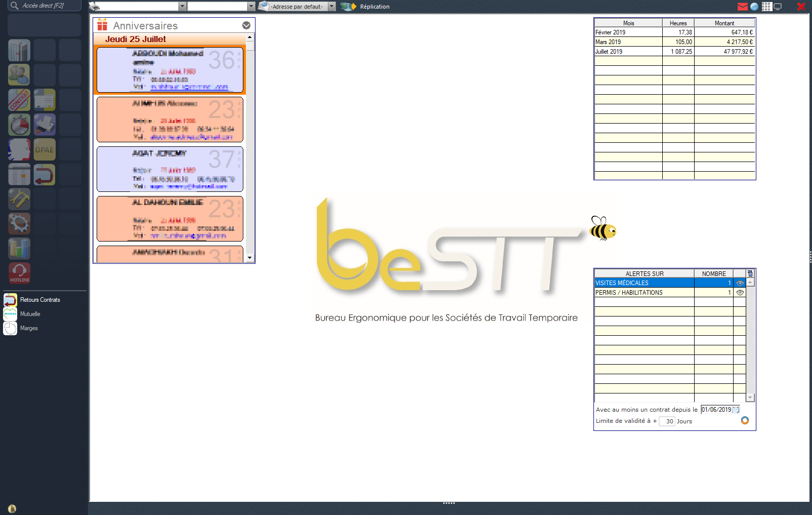Click the alerts table scroll up arrow
Image resolution: width=812 pixels, height=515 pixels.
coord(750,282)
